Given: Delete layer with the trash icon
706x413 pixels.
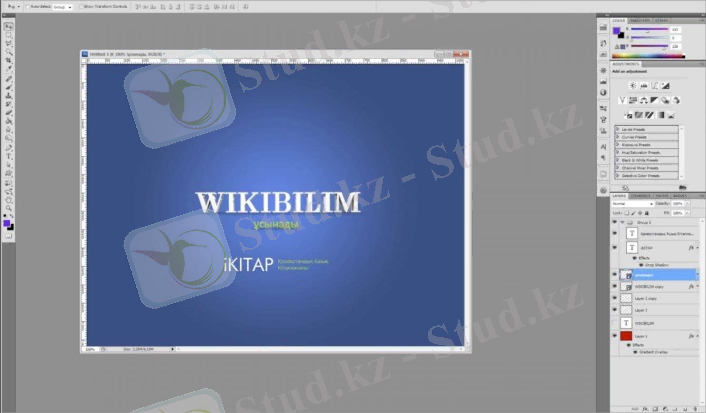Looking at the screenshot, I should tap(696, 409).
